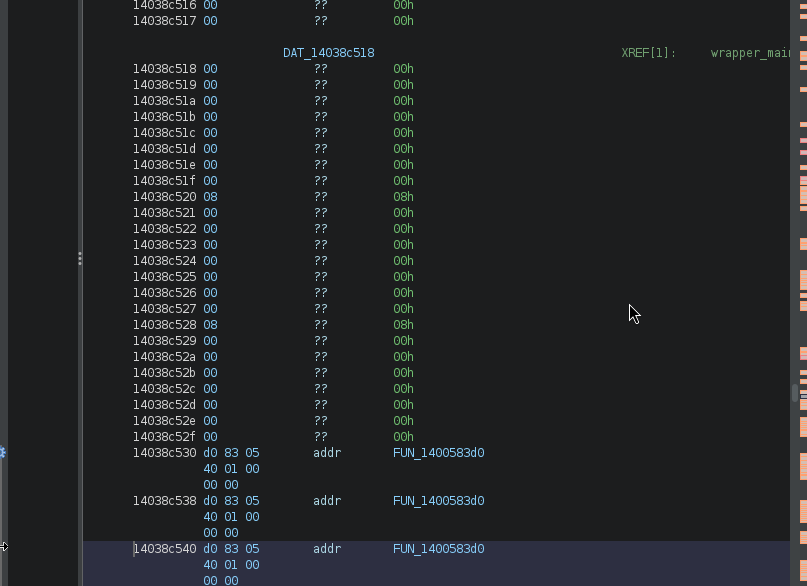Select address 14038c520 in the listing
Viewport: 807px width, 586px height.
[x=164, y=197]
